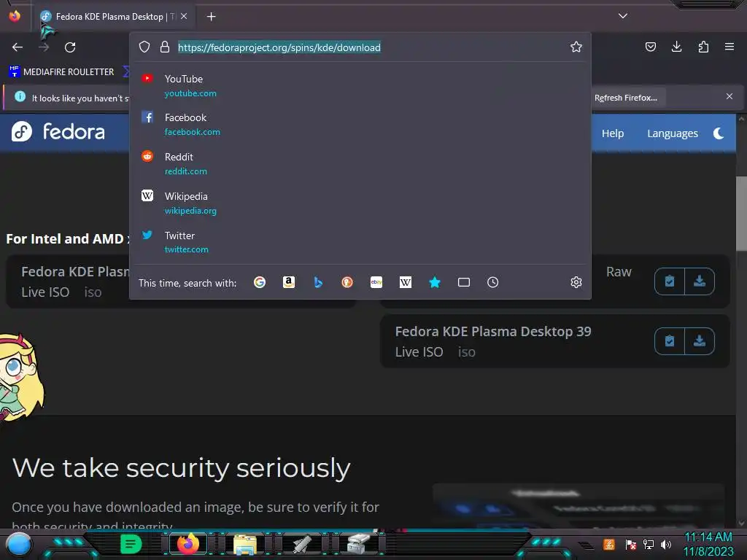Open the tracking protection shield icon
Viewport: 747px width, 560px height.
click(x=144, y=47)
